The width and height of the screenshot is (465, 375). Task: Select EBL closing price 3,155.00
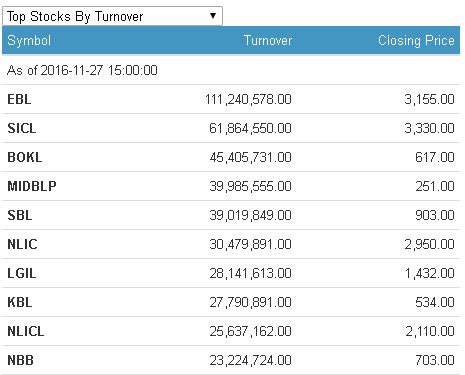coord(429,99)
